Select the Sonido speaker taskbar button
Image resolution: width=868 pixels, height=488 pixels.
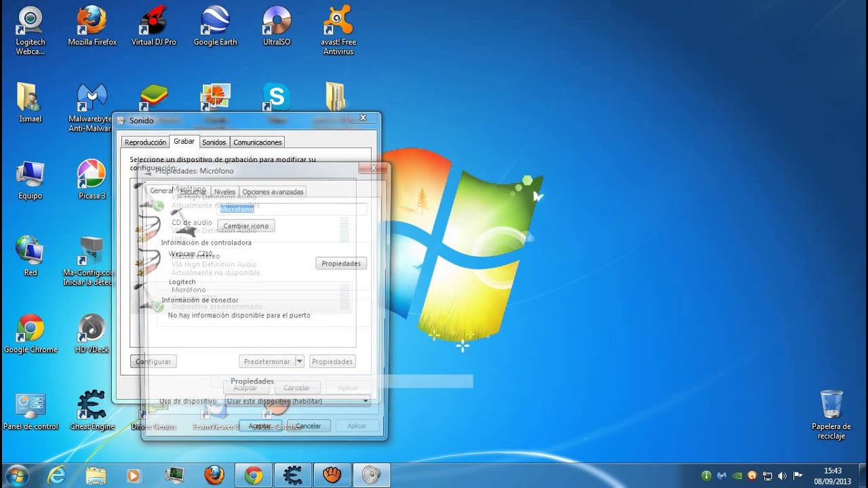pos(372,476)
